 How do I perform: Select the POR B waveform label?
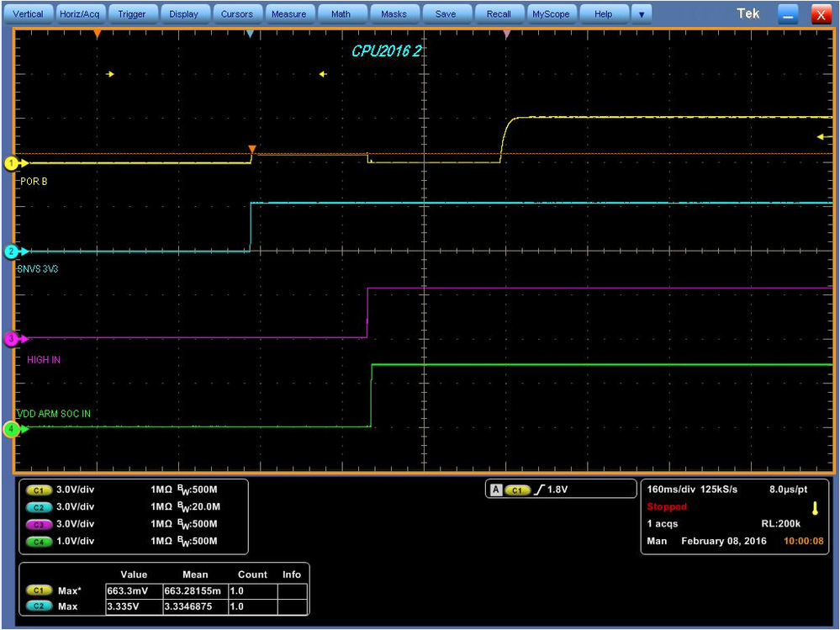34,182
